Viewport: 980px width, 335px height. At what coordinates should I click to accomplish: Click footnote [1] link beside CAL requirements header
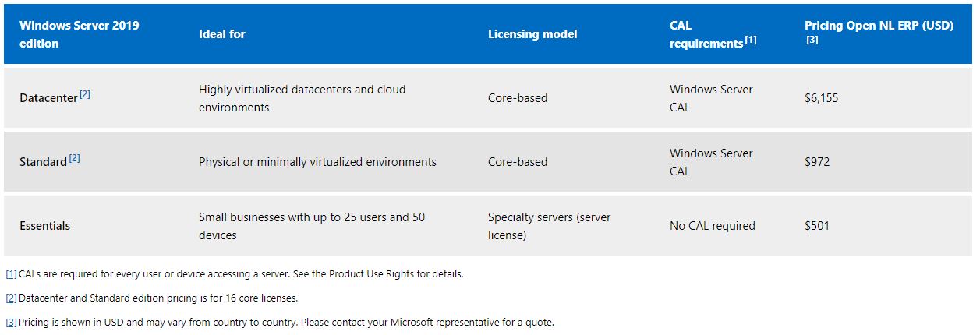click(x=750, y=41)
